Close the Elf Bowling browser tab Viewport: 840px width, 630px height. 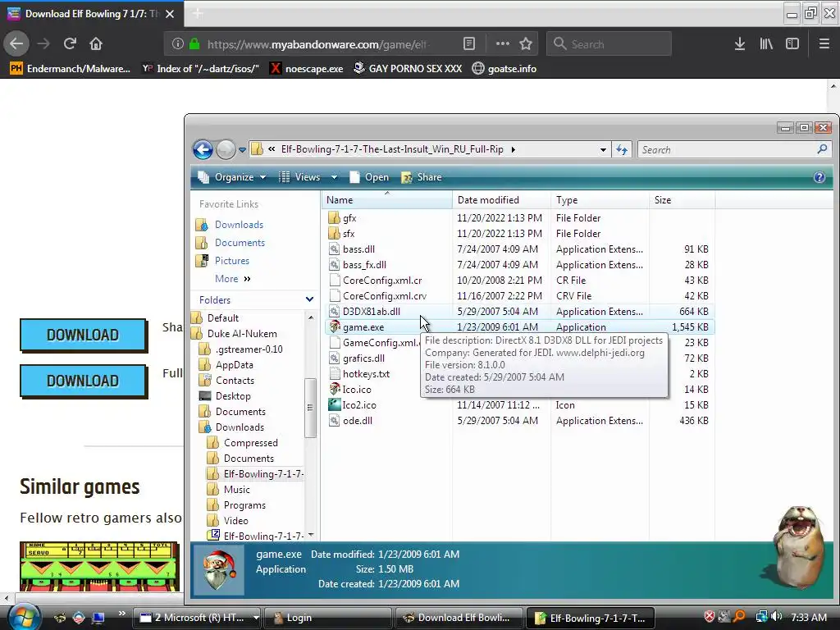[170, 14]
